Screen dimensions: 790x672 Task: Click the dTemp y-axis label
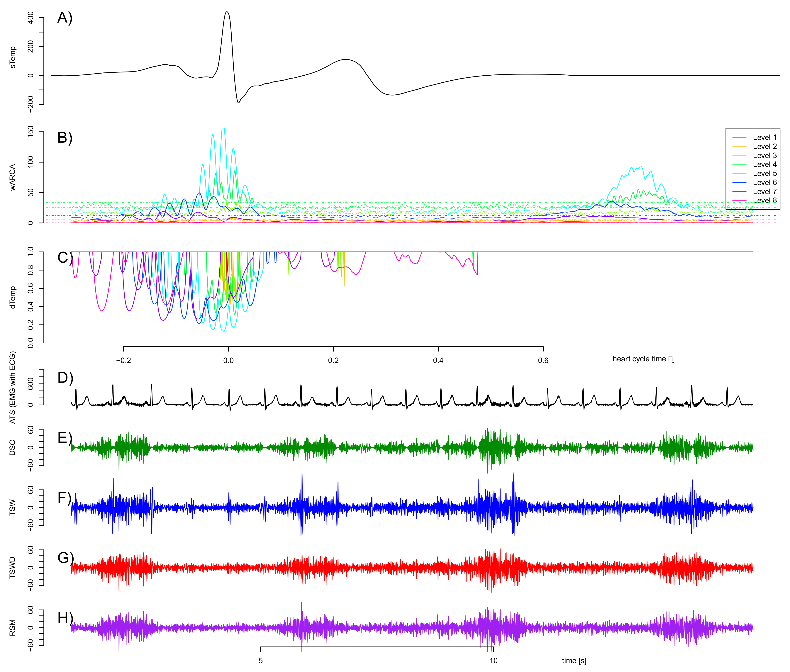tap(13, 298)
